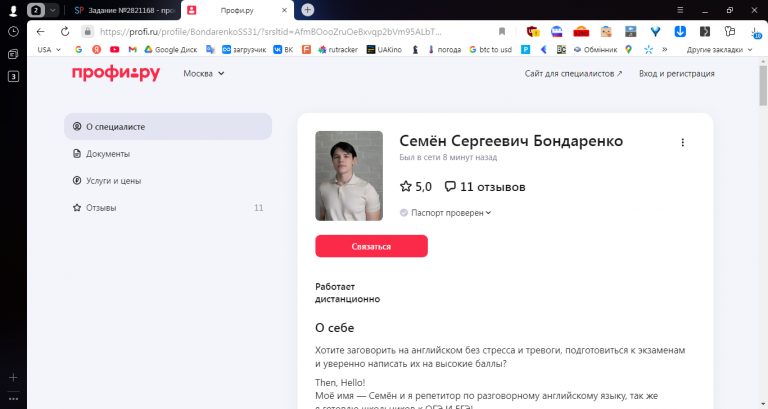Open the YouTube bookmark icon
Viewport: 768px width, 409px height.
(115, 49)
